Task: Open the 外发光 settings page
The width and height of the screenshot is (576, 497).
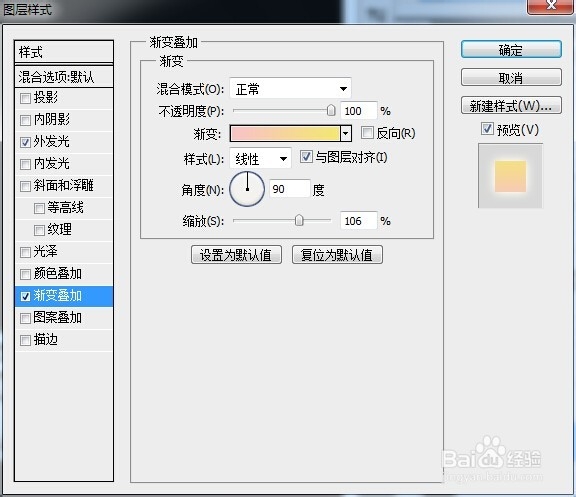Action: (x=51, y=142)
